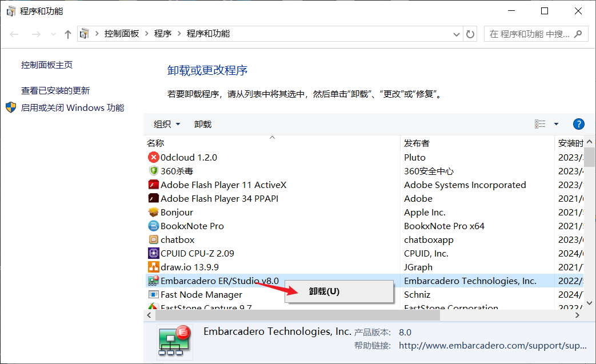Screen dimensions: 596x364
Task: Select the BookxNote Pro entry
Action: click(x=192, y=226)
